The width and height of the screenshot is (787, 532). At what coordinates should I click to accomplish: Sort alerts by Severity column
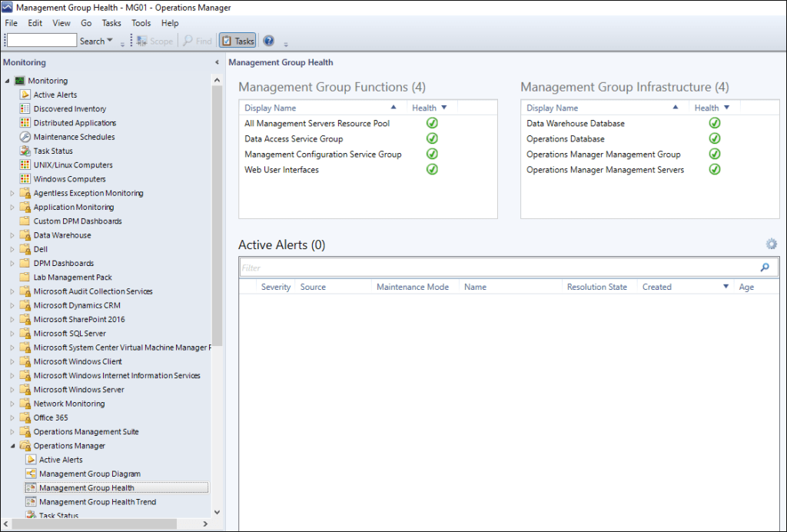[276, 287]
